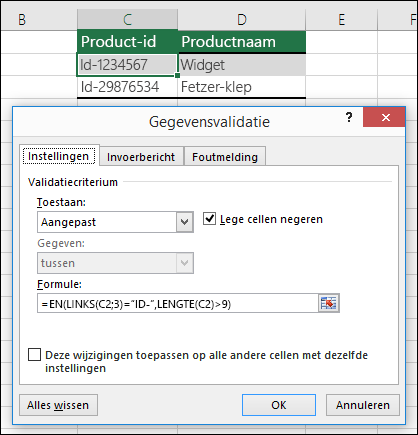This screenshot has height=435, width=418.
Task: Click inside the Formule input field
Action: [178, 303]
